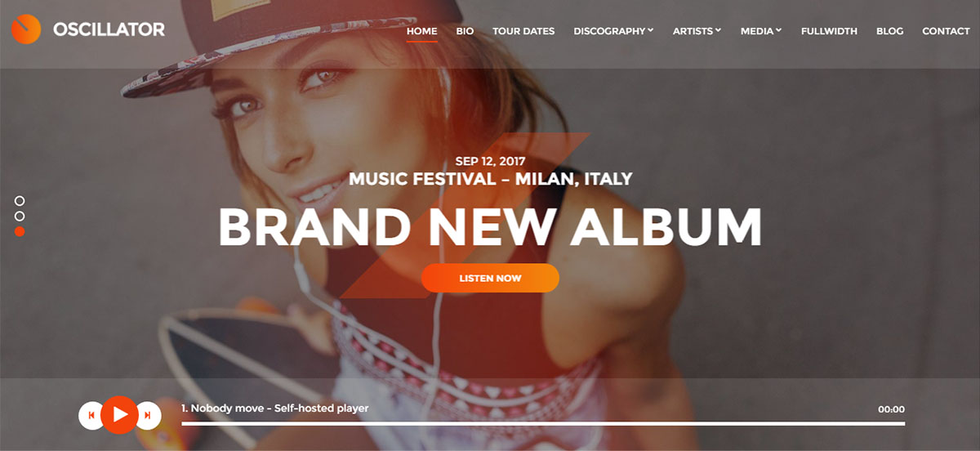This screenshot has width=980, height=451.
Task: Select the active orange slide dot
Action: point(20,231)
